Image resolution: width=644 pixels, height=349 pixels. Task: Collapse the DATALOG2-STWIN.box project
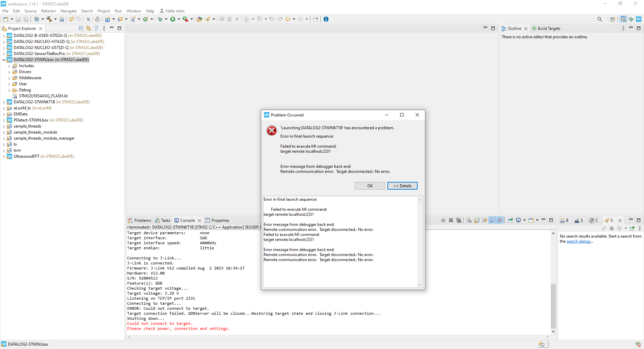pyautogui.click(x=4, y=60)
